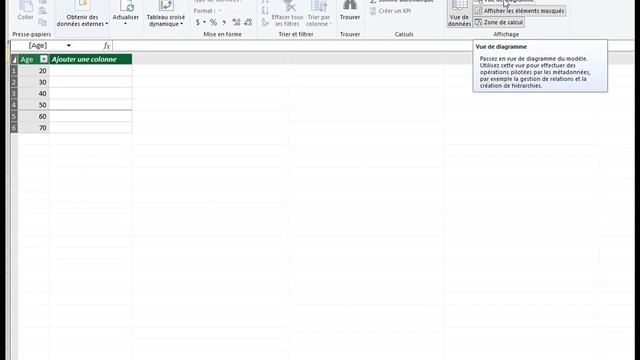This screenshot has height=360, width=640.
Task: Open Tableau croisé dynamique dropdown
Action: point(166,14)
